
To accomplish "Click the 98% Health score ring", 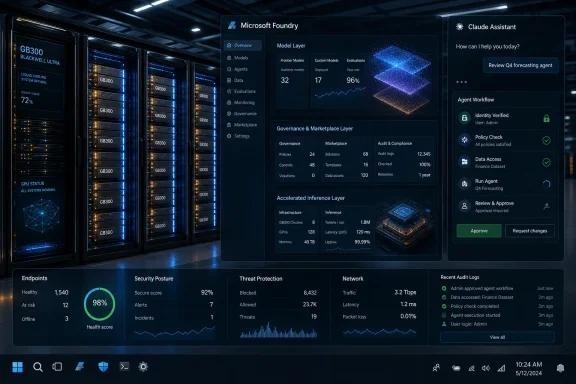I will click(x=100, y=304).
